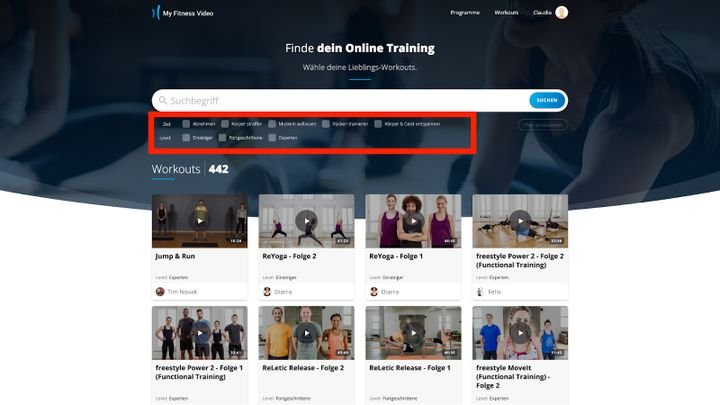Image resolution: width=720 pixels, height=405 pixels.
Task: Play freestyle Power 2 - Folge 2 video
Action: (x=520, y=221)
